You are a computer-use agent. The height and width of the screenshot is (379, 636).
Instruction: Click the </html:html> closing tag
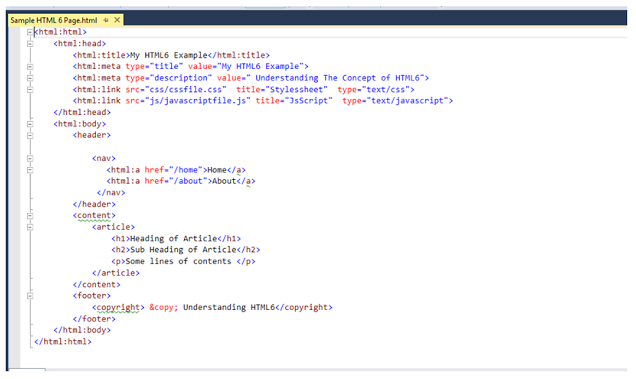pyautogui.click(x=63, y=342)
